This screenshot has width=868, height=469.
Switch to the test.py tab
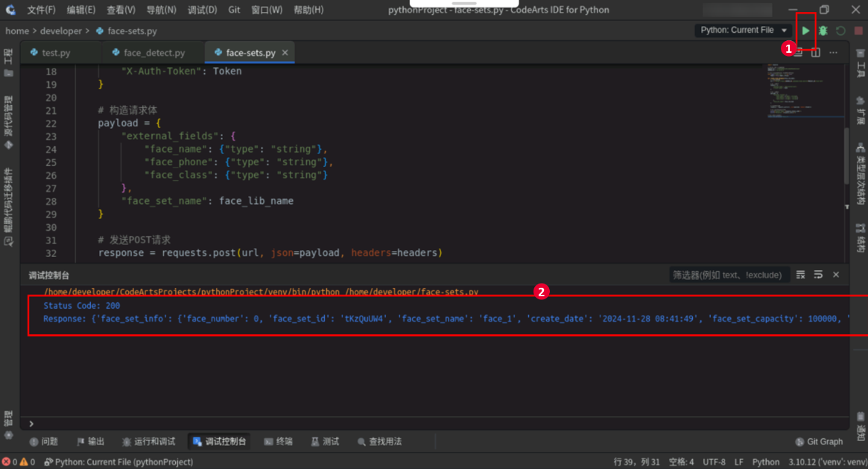point(56,53)
